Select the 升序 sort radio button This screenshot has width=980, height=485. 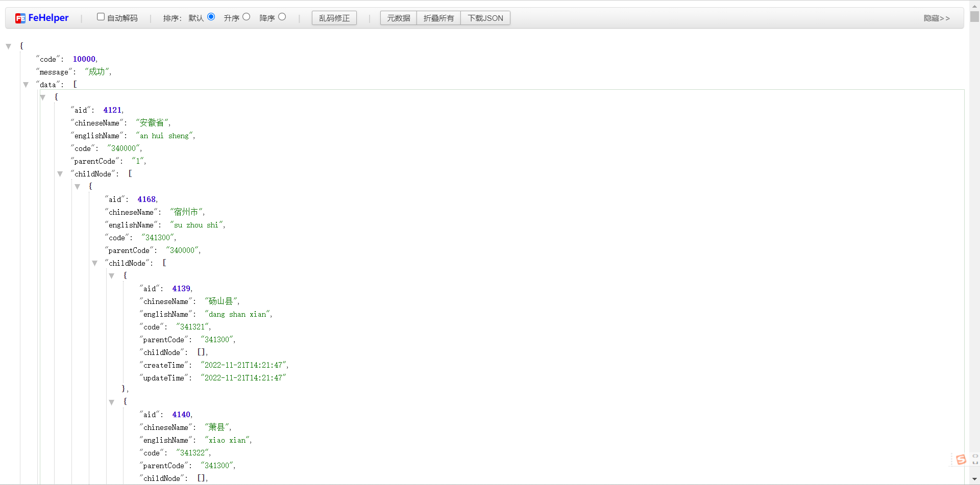[247, 17]
